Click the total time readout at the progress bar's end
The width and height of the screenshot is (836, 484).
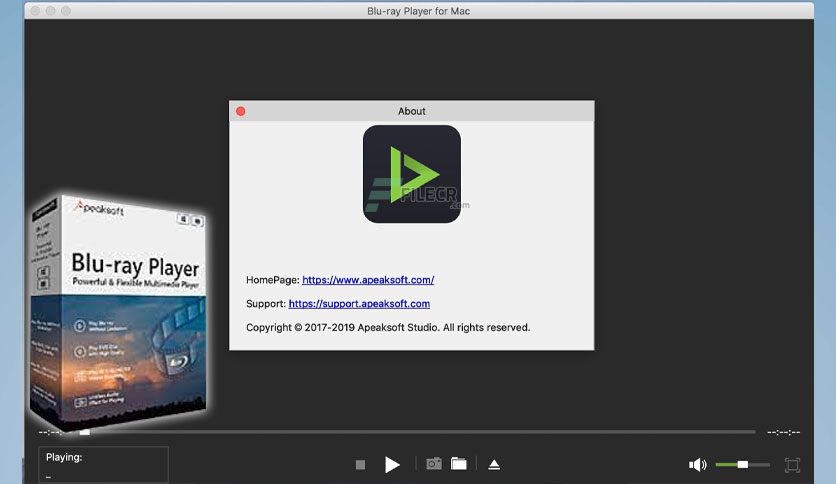(x=784, y=432)
